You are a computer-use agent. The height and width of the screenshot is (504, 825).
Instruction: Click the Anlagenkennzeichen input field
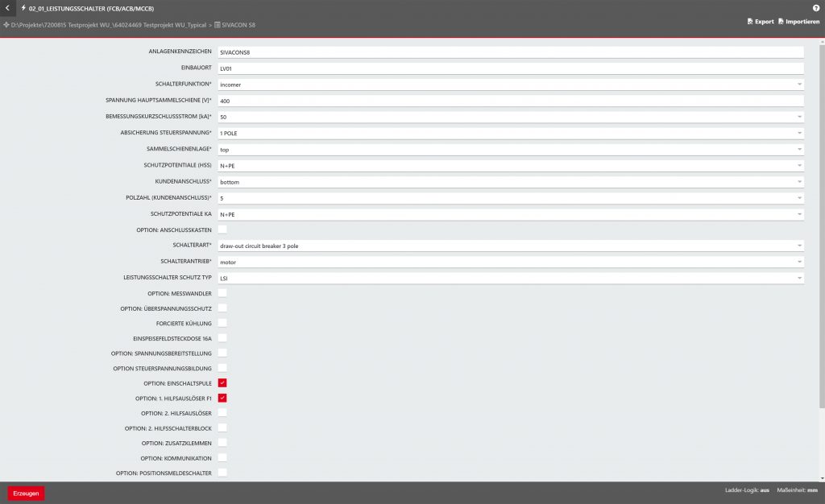[511, 52]
